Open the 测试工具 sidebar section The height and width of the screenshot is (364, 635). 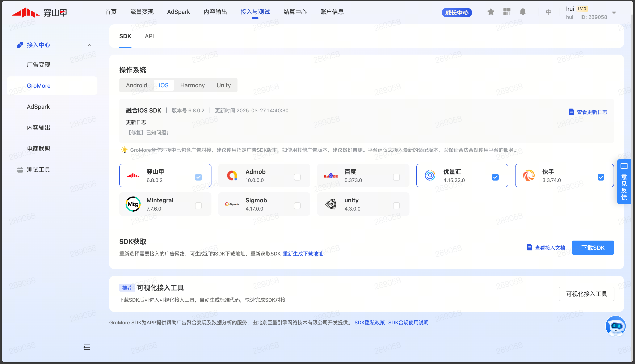coord(38,169)
